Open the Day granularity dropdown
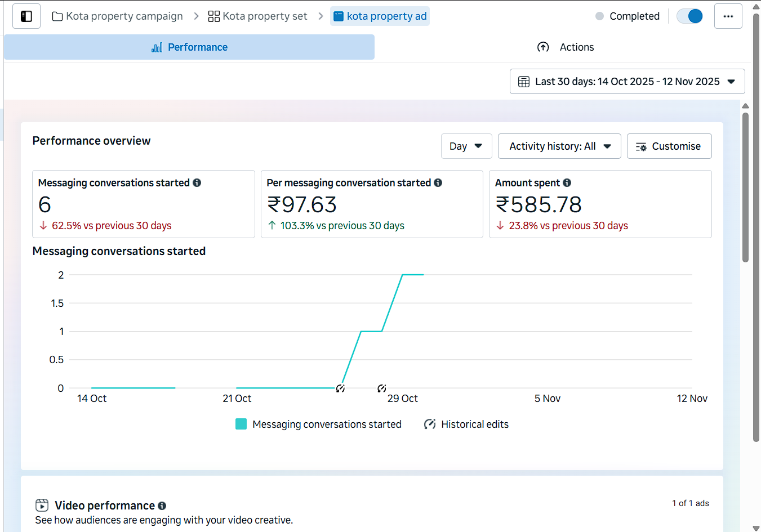 click(466, 146)
